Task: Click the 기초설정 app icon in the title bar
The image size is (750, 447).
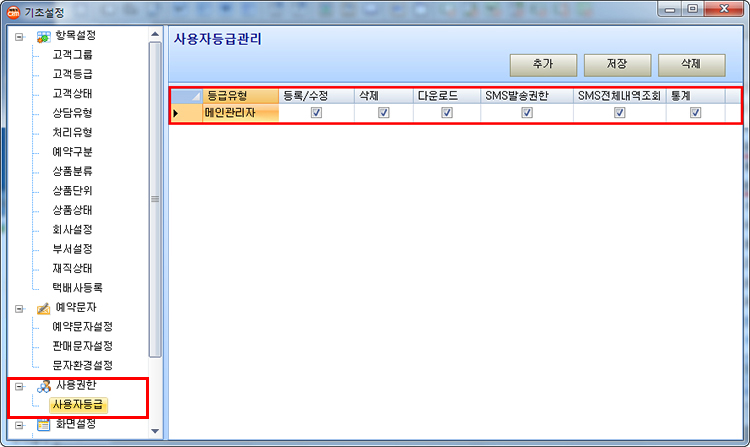Action: tap(12, 12)
